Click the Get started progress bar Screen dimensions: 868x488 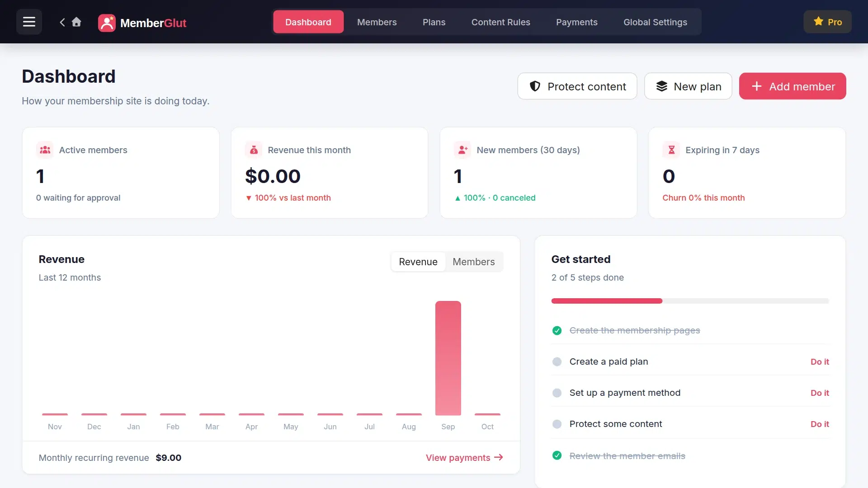click(690, 301)
